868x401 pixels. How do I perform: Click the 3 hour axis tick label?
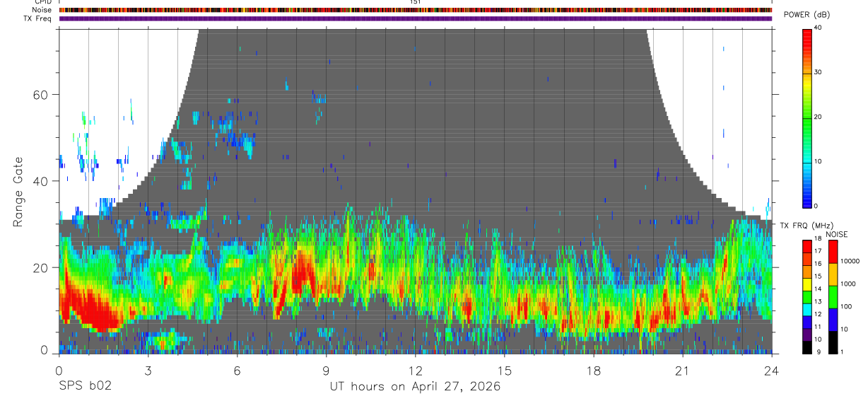click(x=148, y=371)
